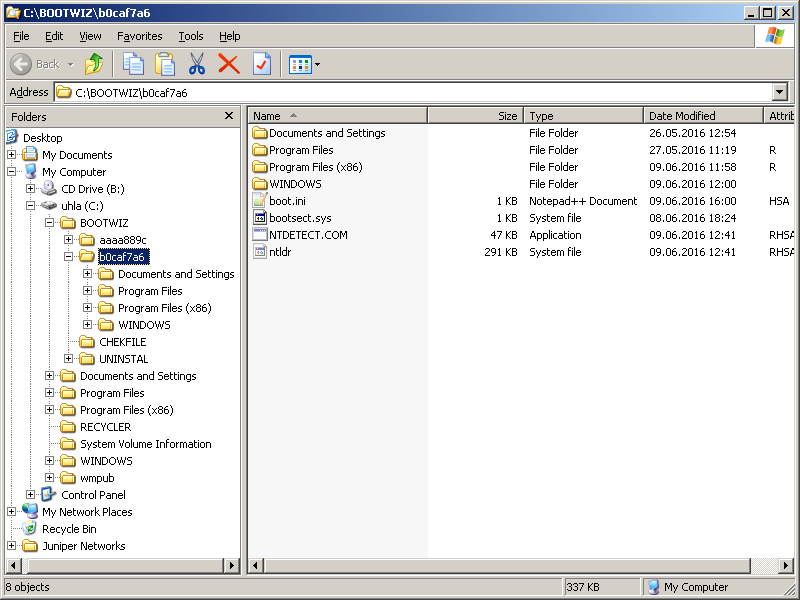
Task: Sort by Date Modified column header
Action: (704, 116)
